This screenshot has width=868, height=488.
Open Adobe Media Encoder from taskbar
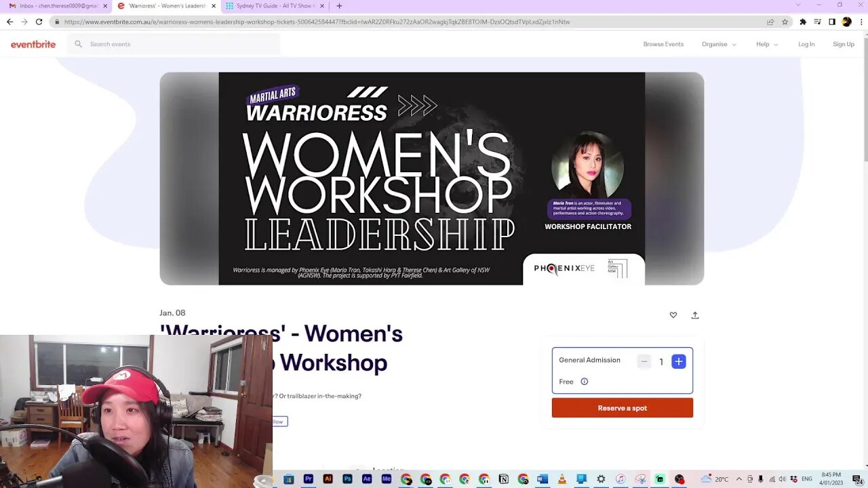pos(387,479)
